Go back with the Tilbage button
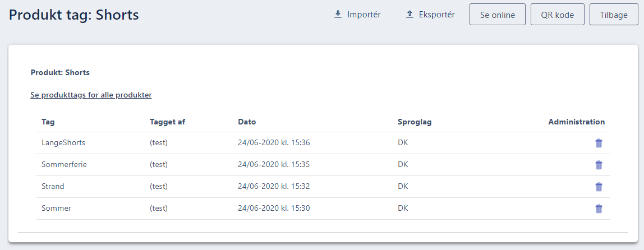The height and width of the screenshot is (250, 644). coord(614,15)
